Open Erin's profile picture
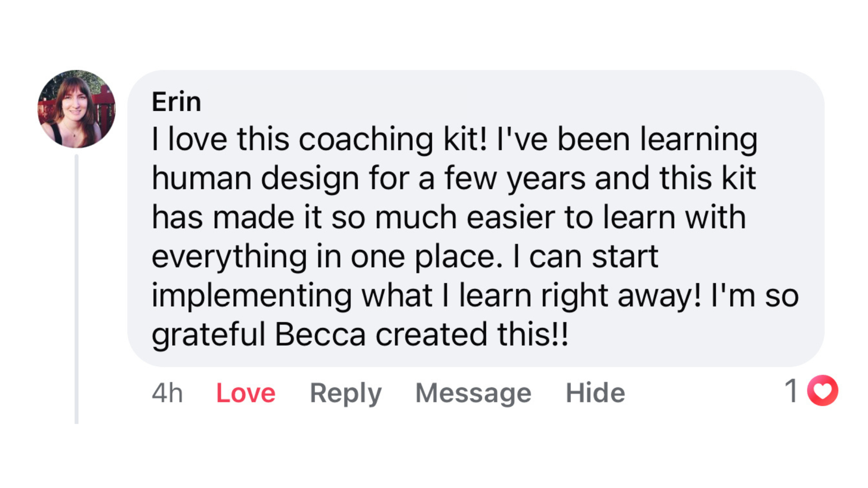Viewport: 868px width, 488px height. click(x=76, y=109)
